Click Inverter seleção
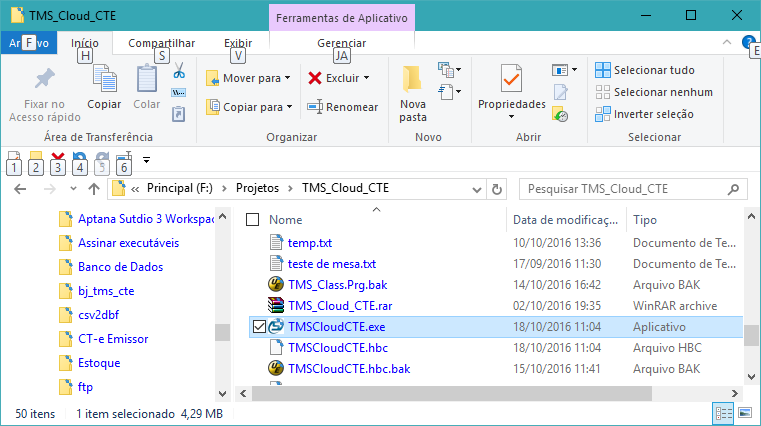 coord(645,114)
